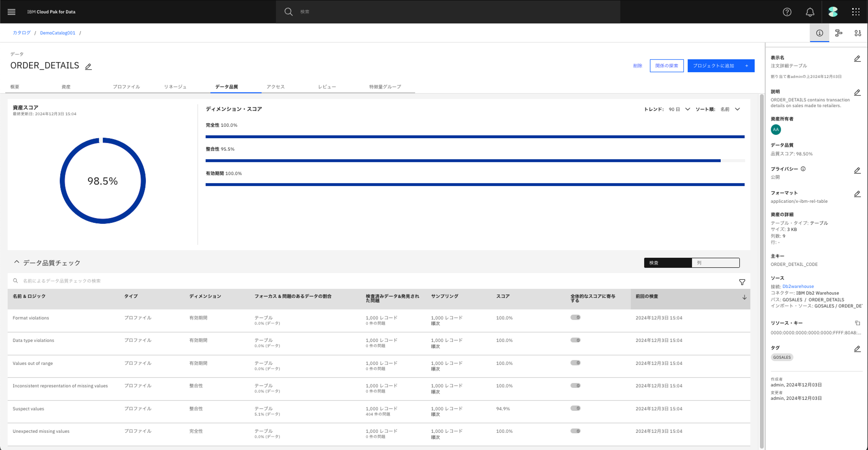Switch to the リネージュ tab

175,86
